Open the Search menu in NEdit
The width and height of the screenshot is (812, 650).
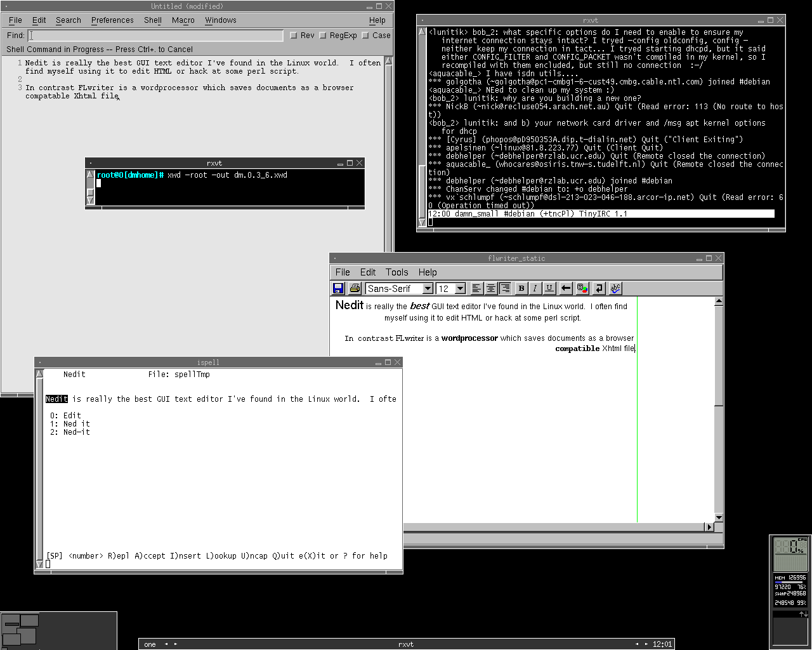point(69,20)
